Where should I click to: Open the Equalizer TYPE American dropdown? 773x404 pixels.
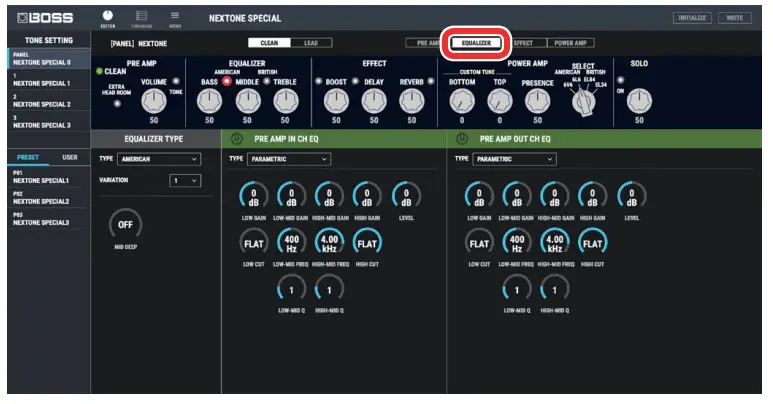click(159, 159)
